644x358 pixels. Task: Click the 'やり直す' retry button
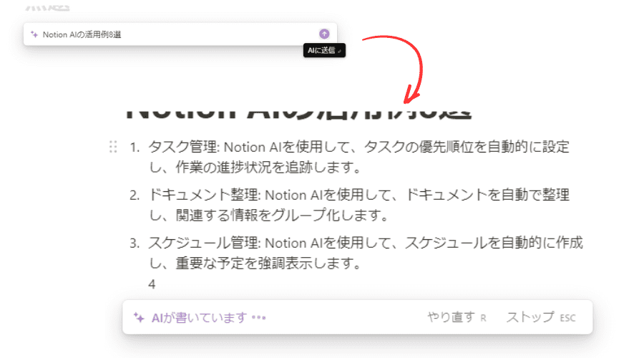click(x=457, y=317)
